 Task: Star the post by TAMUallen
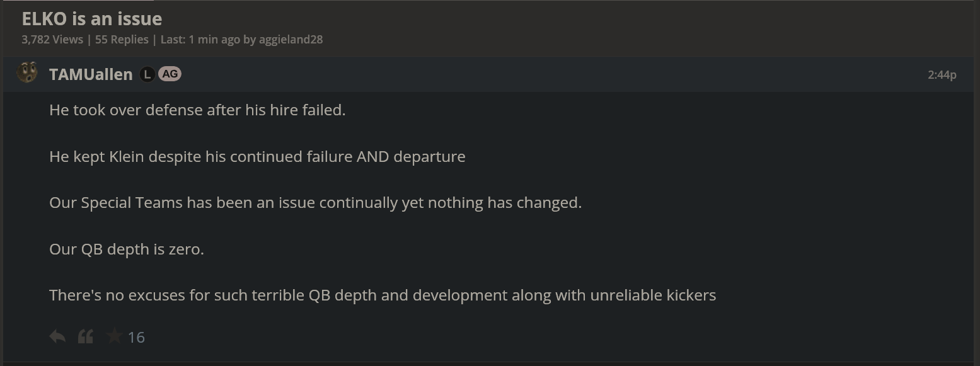(114, 336)
